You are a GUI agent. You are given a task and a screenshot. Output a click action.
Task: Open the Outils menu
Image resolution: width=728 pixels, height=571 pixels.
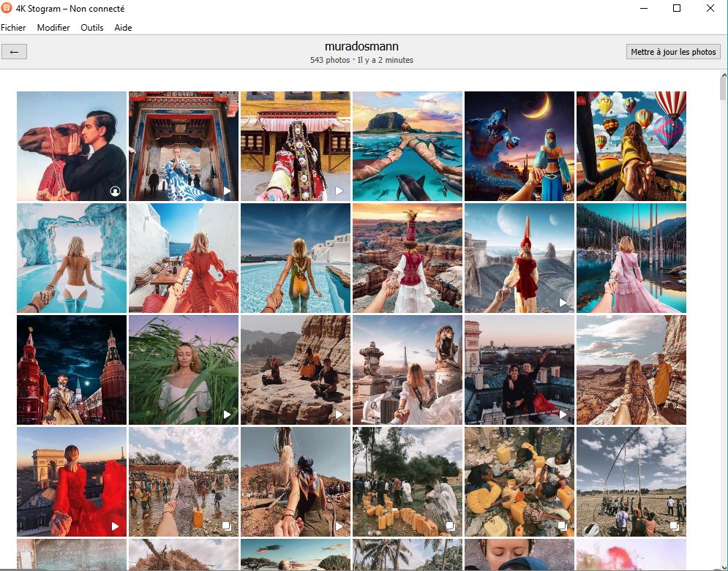[92, 28]
